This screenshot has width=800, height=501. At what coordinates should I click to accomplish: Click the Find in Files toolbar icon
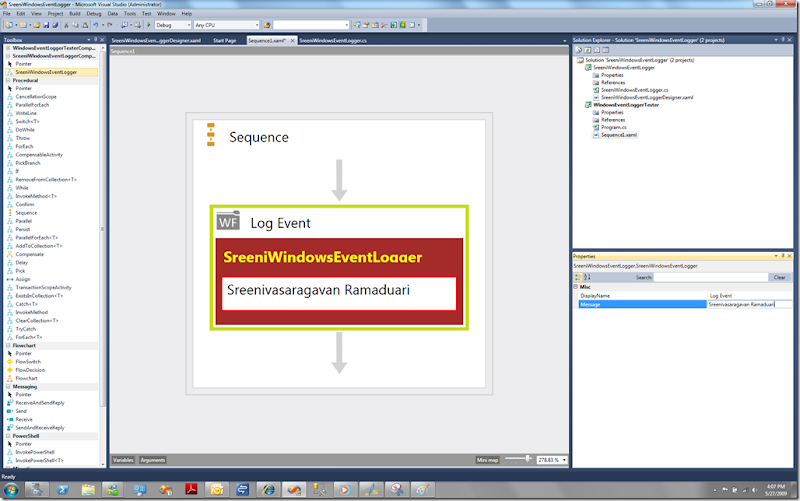tap(267, 25)
